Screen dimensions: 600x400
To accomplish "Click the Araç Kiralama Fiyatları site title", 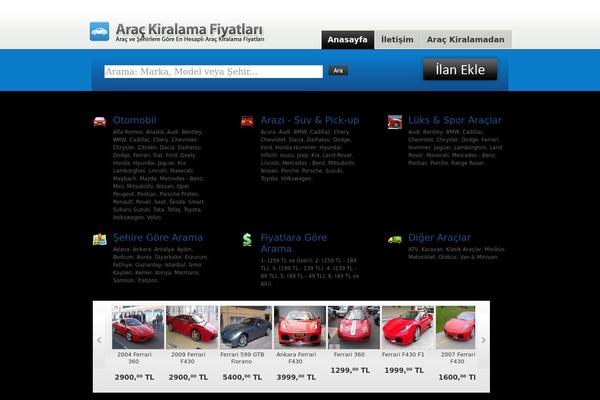I will click(189, 29).
